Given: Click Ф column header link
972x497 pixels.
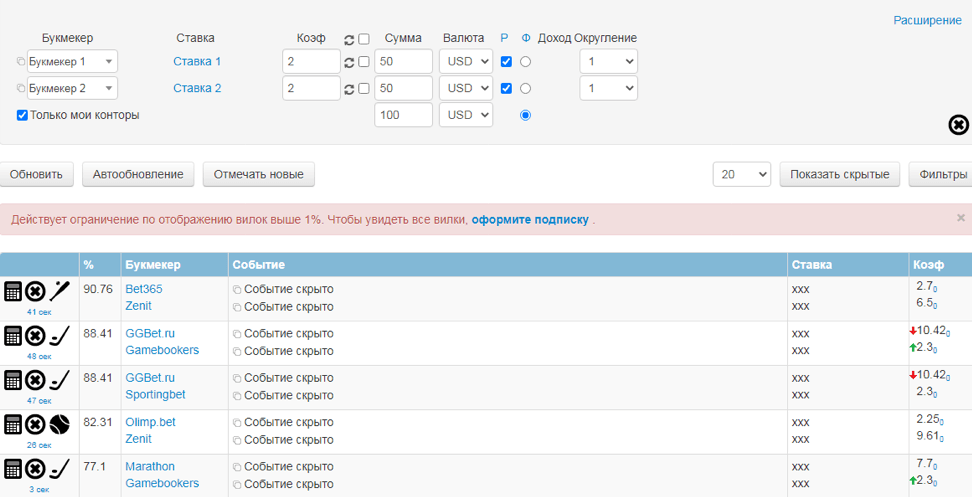Looking at the screenshot, I should [x=526, y=38].
